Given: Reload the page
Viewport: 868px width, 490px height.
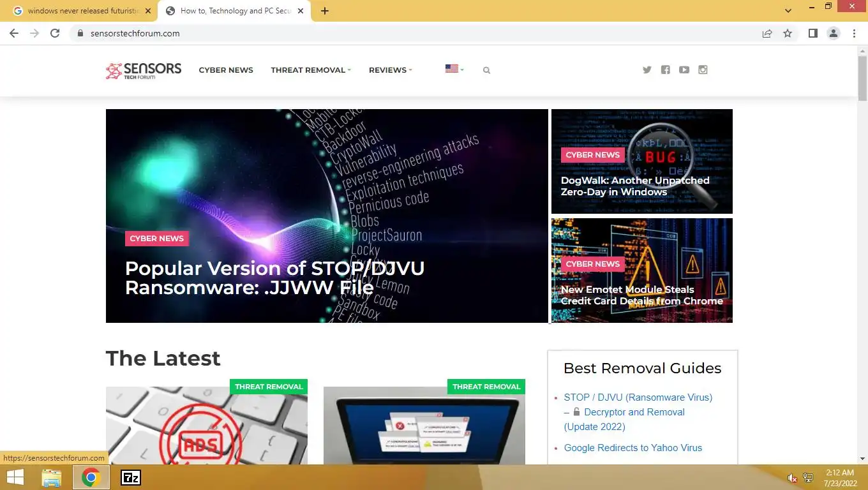Looking at the screenshot, I should click(x=55, y=33).
